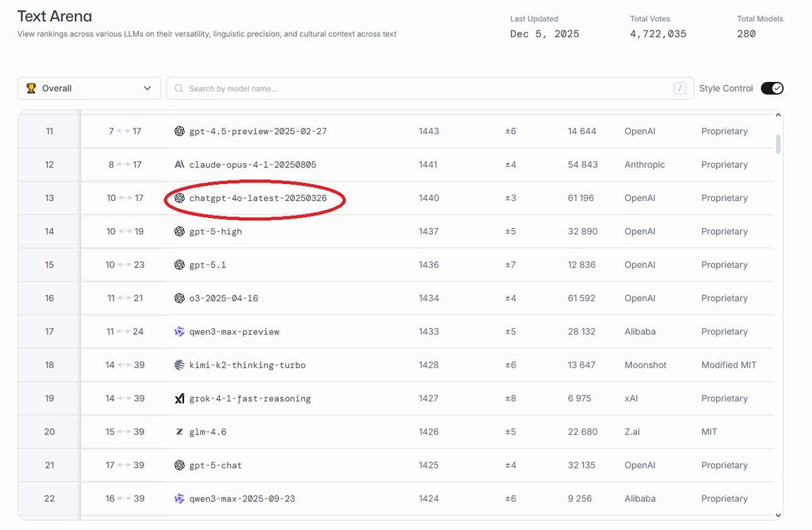Open the qwen3-max-2025-09-23 model link
This screenshot has height=530, width=812.
click(x=242, y=499)
